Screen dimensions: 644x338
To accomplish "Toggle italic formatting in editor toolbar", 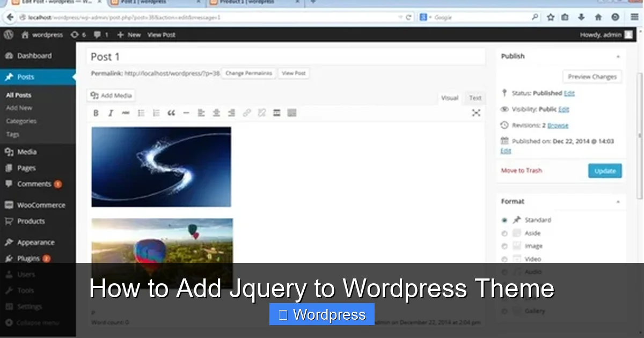I will point(111,113).
